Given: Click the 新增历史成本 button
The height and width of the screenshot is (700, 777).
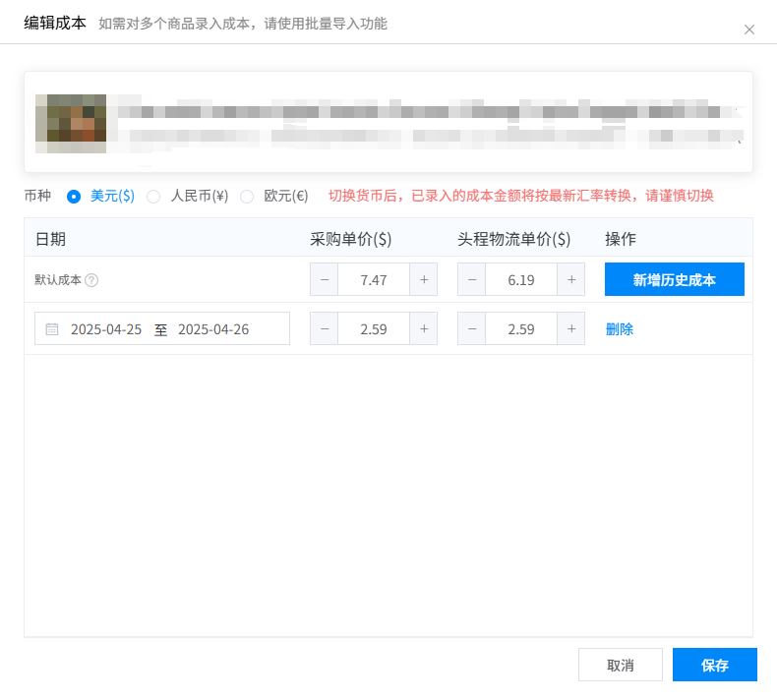Looking at the screenshot, I should 674,280.
